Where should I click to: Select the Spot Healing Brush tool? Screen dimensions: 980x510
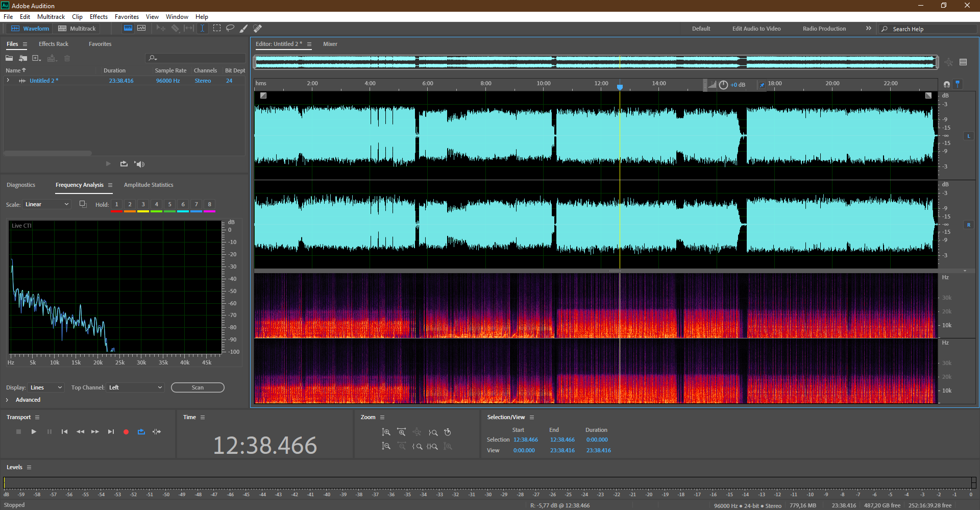point(258,29)
